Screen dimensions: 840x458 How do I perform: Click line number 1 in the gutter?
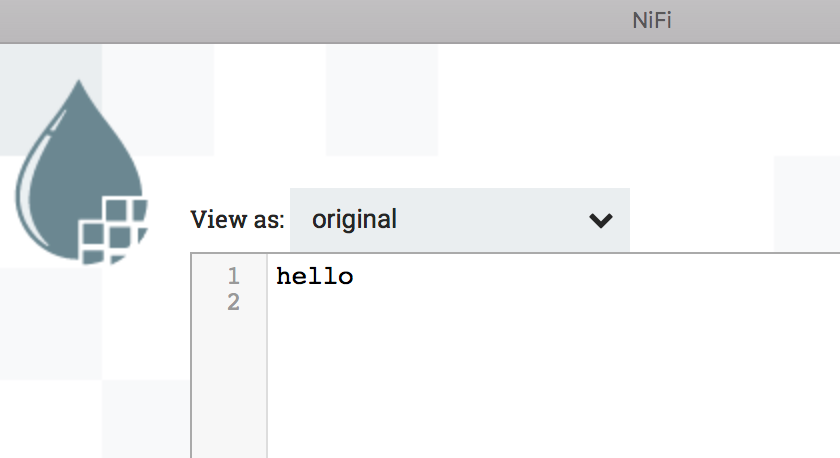233,276
